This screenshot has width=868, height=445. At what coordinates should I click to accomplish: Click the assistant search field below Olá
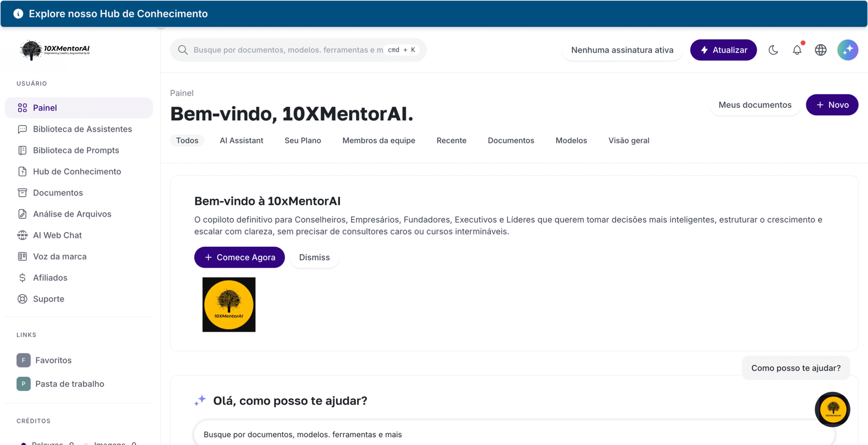pyautogui.click(x=514, y=434)
